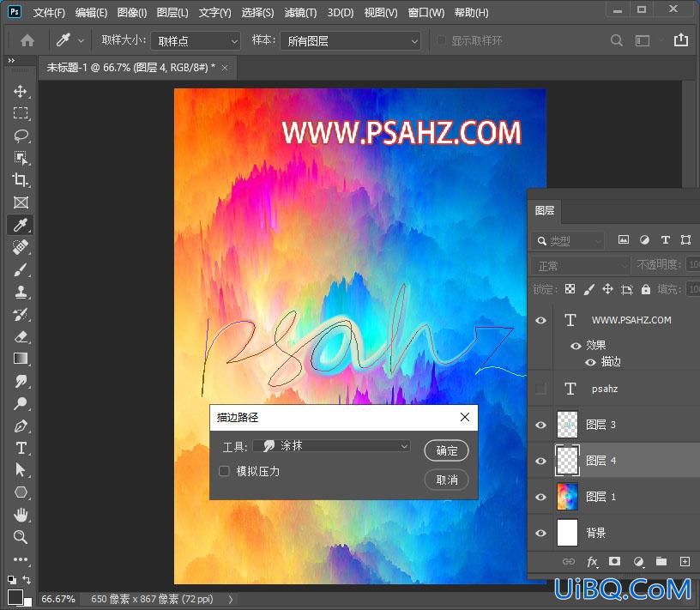Select the Polygon shape tool

point(20,492)
